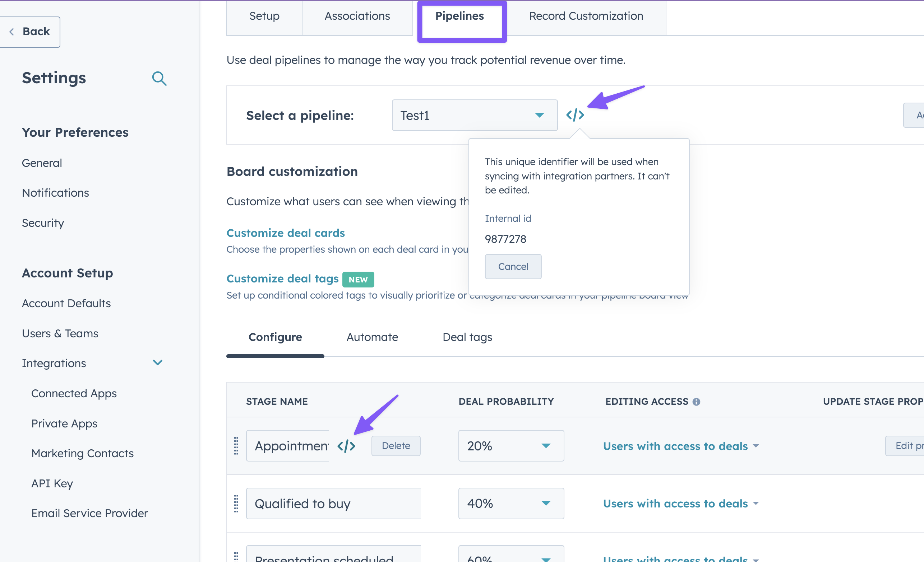Open the 40% probability dropdown

[546, 504]
